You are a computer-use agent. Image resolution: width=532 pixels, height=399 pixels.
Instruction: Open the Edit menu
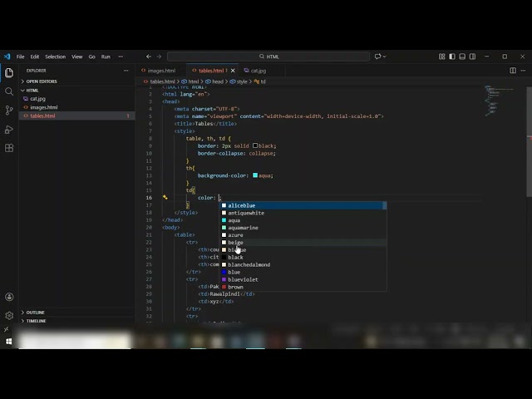tap(35, 57)
